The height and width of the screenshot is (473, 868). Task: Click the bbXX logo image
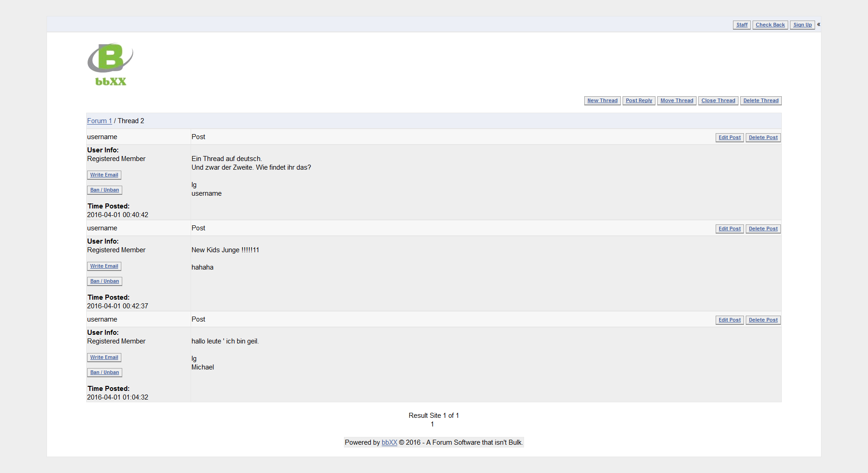[x=110, y=64]
